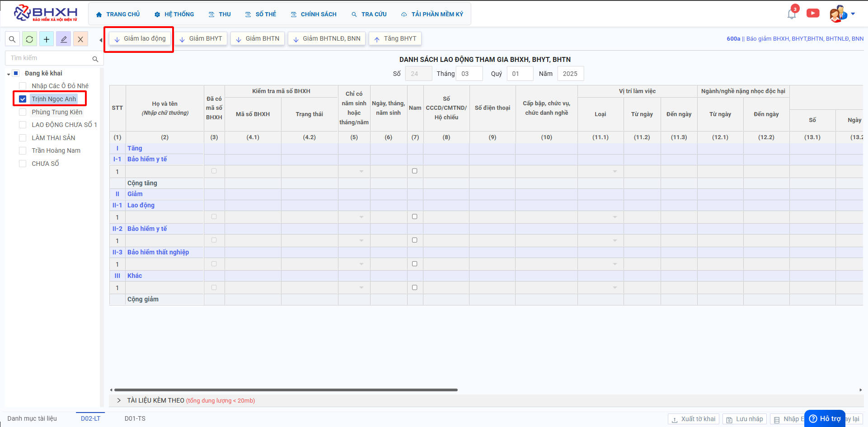Open Trạng thái dropdown in Bảo hiểm thất nghiệp row
Image resolution: width=868 pixels, height=427 pixels.
click(361, 264)
